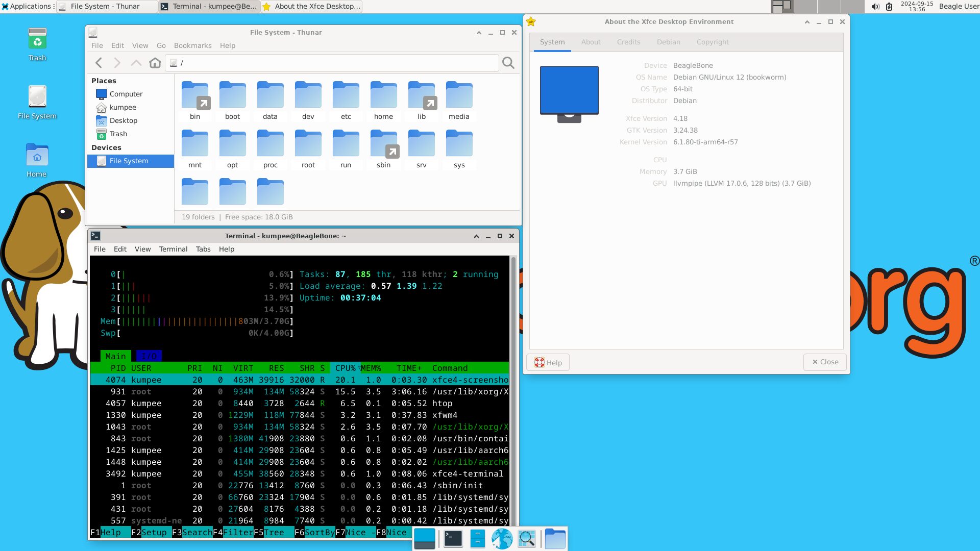Open application finder magnifier in dock
The width and height of the screenshot is (980, 551).
pyautogui.click(x=527, y=539)
